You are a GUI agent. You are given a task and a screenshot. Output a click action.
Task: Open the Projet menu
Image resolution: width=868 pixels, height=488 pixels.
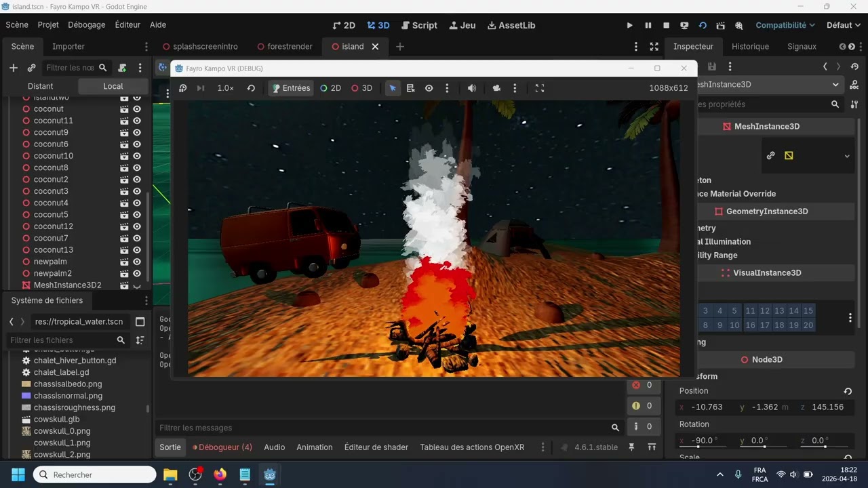48,25
